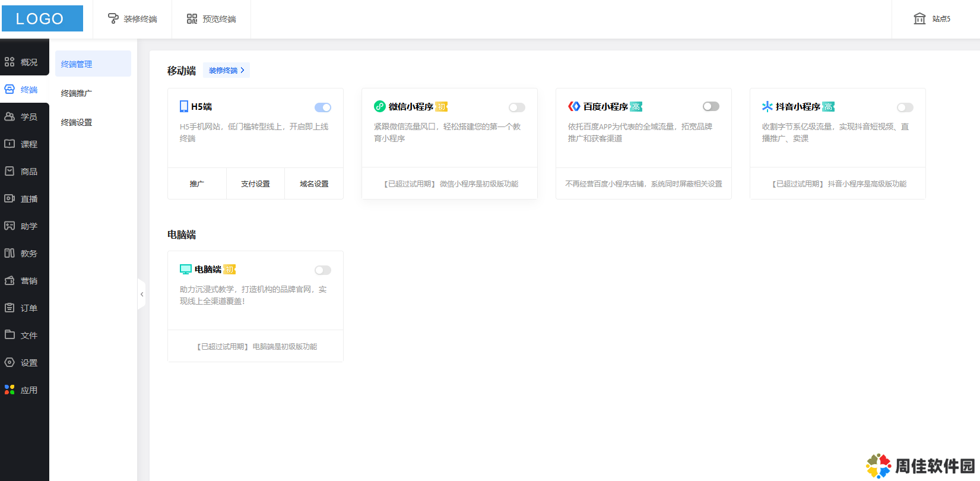
Task: Enable the 电脑端 switch
Action: coord(323,270)
